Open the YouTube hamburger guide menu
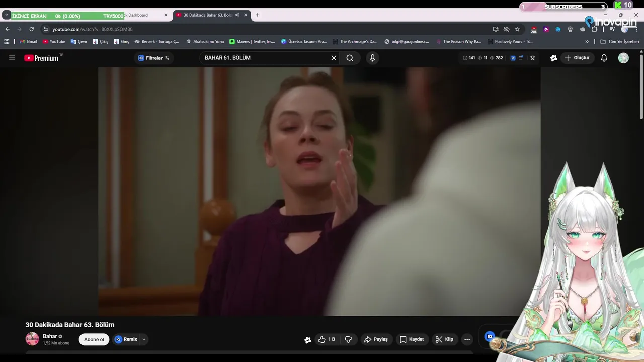Screen dimensions: 644x362 12,58
